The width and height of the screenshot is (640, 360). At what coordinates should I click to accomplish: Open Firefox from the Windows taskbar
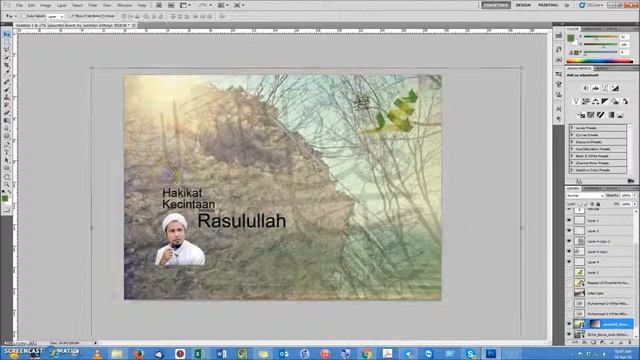tap(138, 353)
